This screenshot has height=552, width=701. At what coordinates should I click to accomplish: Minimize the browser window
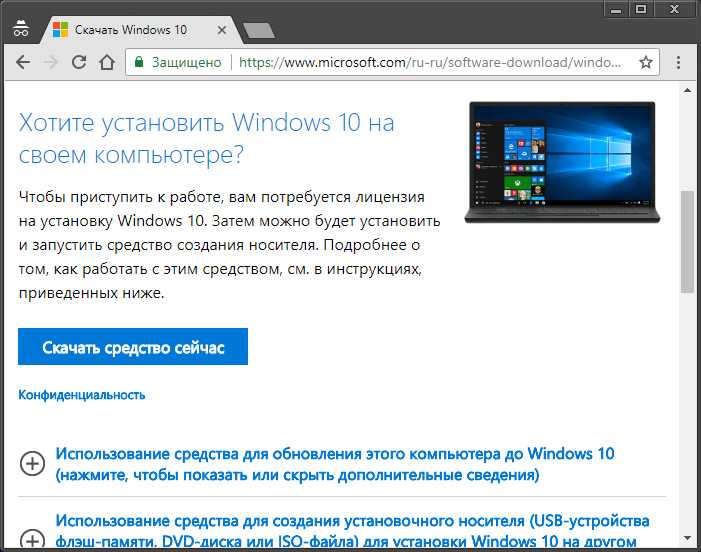tap(616, 9)
